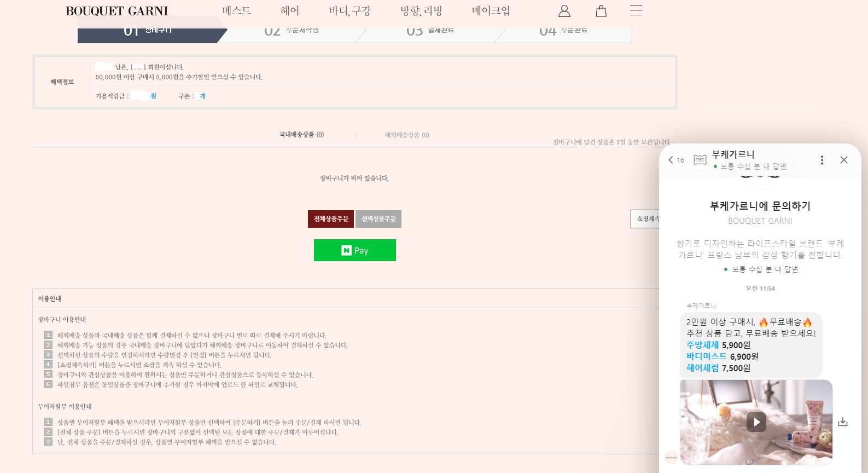Pay with the green Naver Pay button
Screen dimensions: 868x473
click(x=354, y=250)
